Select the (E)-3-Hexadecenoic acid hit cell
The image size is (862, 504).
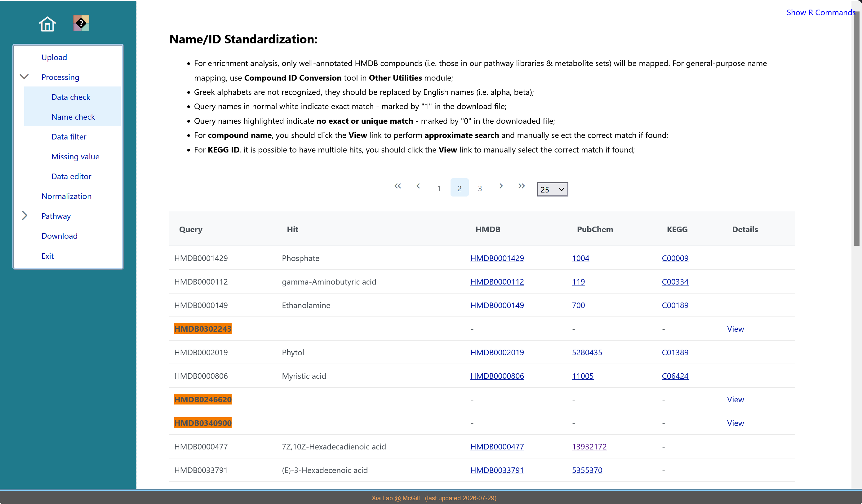click(325, 471)
